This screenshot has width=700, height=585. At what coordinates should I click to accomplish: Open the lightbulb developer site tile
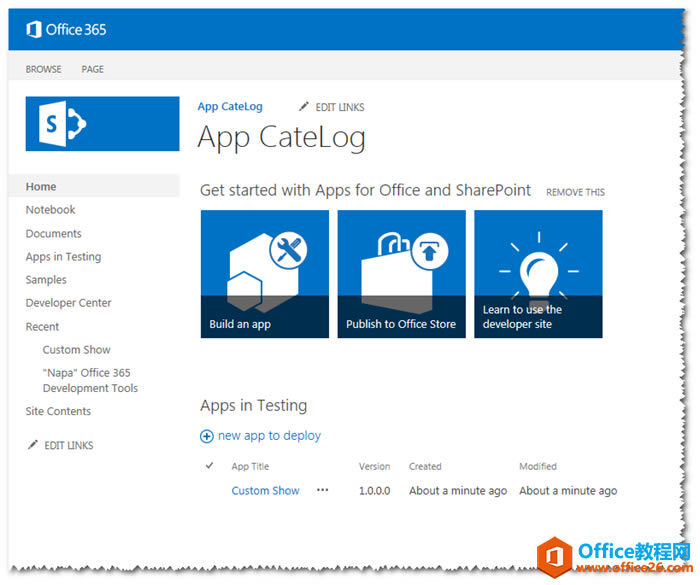tap(538, 273)
